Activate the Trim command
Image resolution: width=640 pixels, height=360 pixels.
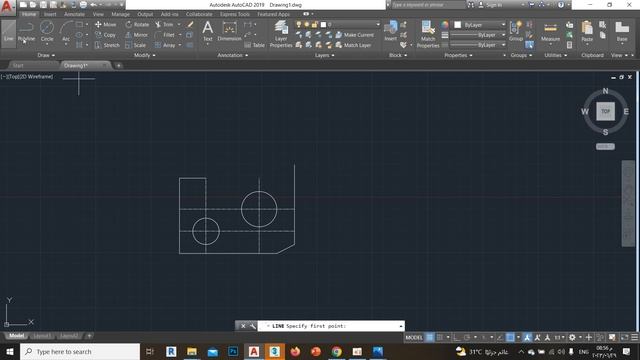point(164,24)
